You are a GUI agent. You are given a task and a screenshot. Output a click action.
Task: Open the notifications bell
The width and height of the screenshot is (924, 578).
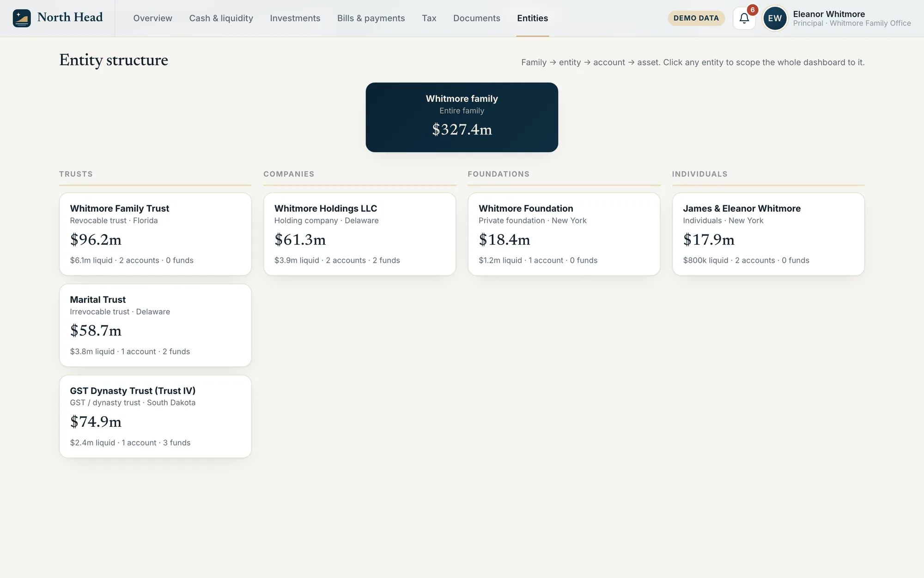pos(744,18)
